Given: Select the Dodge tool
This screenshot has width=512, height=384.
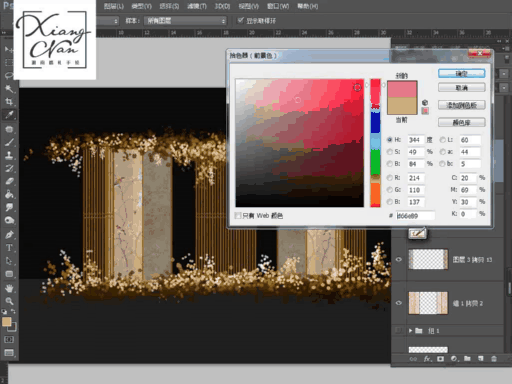Looking at the screenshot, I should [x=9, y=220].
